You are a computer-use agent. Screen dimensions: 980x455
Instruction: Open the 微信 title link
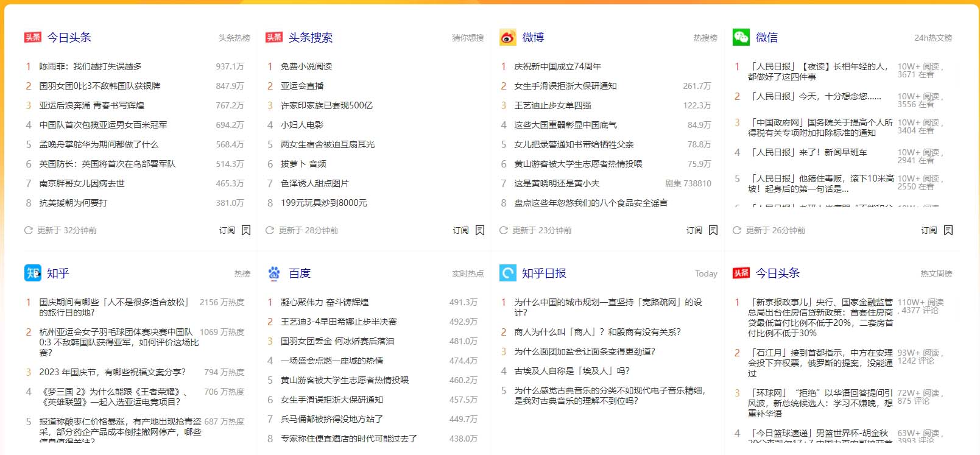pyautogui.click(x=767, y=37)
